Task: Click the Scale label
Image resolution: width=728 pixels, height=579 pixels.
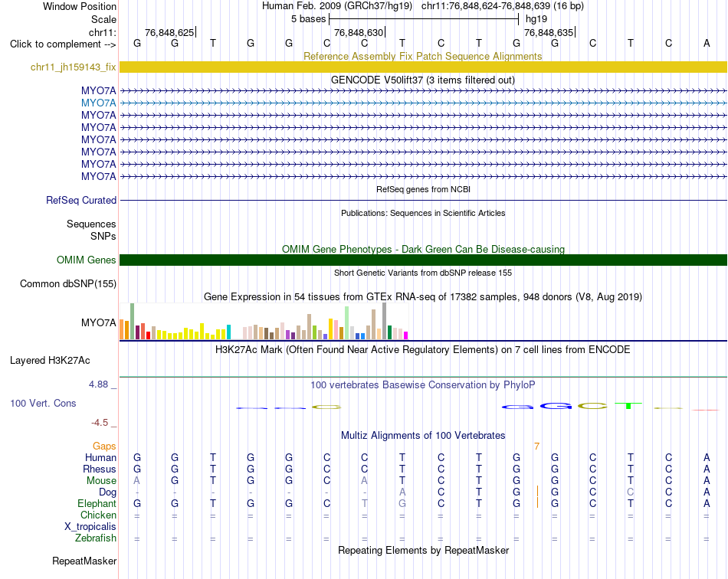Action: pos(103,19)
